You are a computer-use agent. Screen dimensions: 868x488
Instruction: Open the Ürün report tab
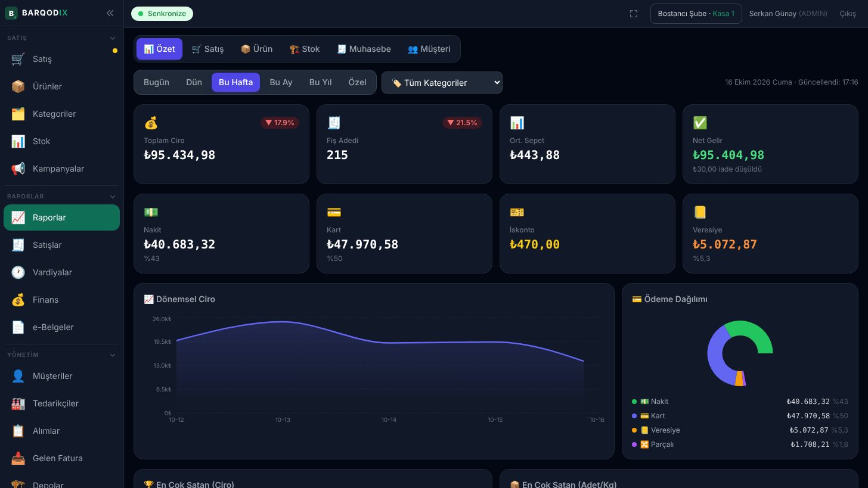click(x=256, y=49)
